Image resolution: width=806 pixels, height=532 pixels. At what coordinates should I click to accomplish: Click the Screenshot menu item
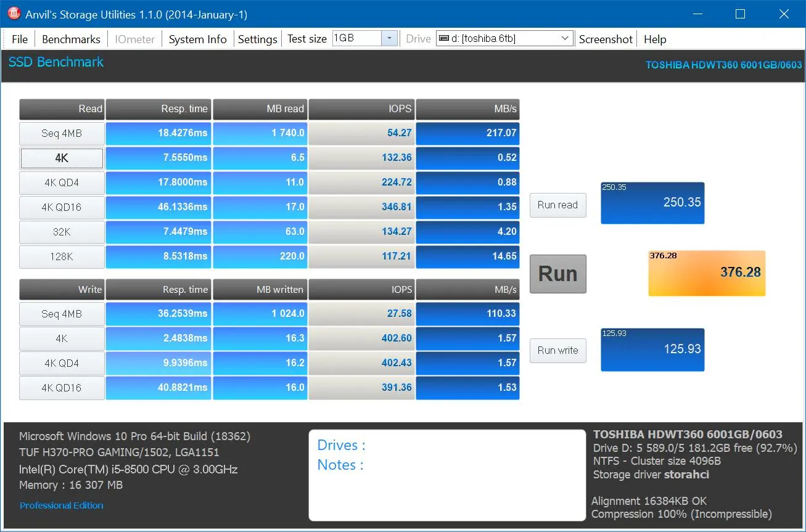pos(606,39)
